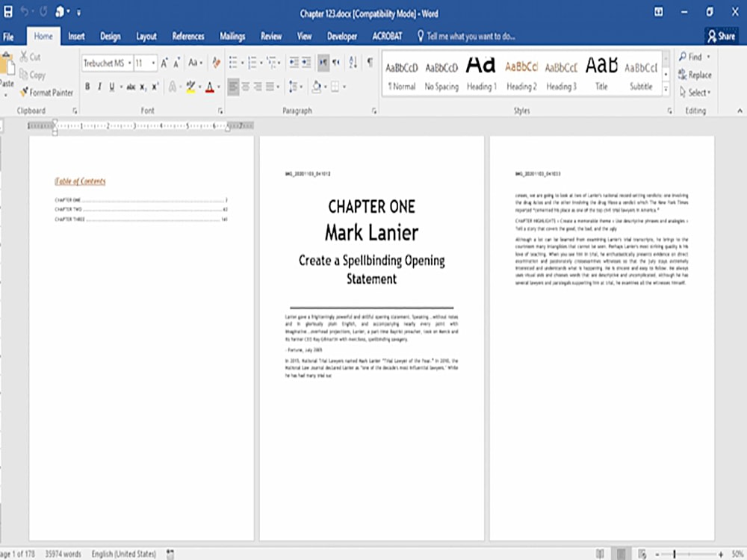Toggle Print Layout view in status bar
Image resolution: width=747 pixels, height=560 pixels.
tap(622, 553)
